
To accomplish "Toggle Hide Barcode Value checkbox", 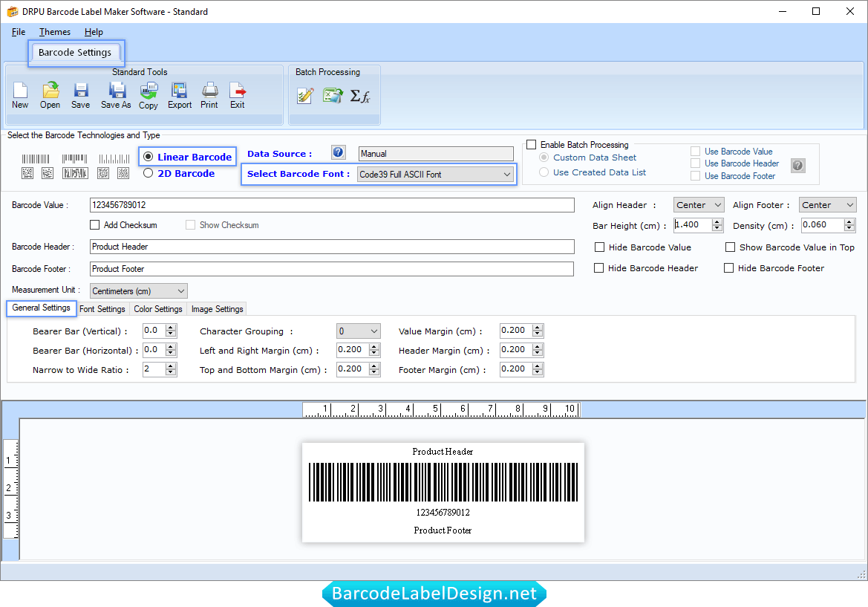I will pos(599,247).
